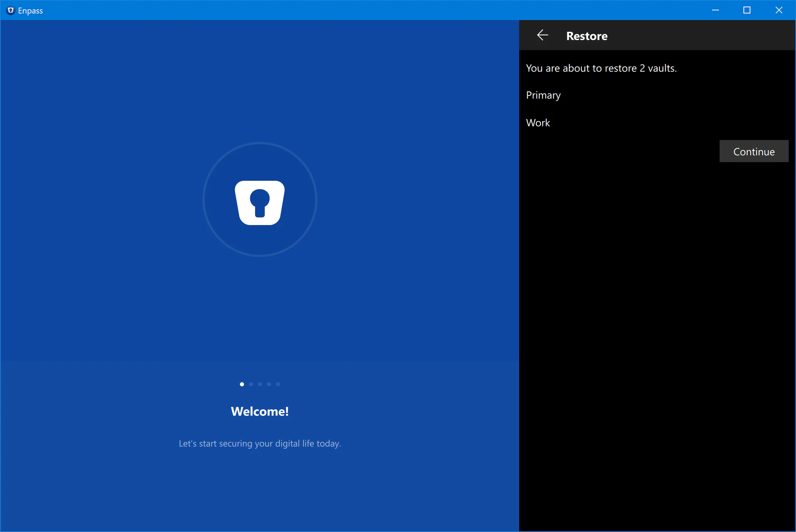Click the Enpass icon in title bar
This screenshot has width=796, height=532.
click(11, 10)
